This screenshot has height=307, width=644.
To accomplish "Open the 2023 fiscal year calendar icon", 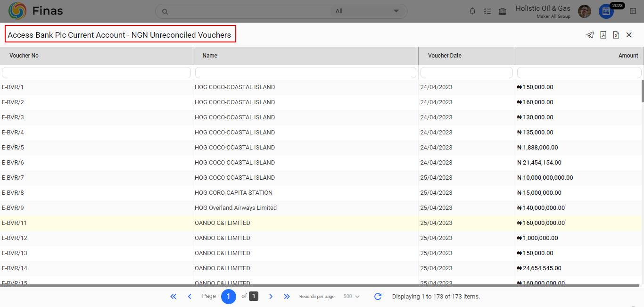I will coord(606,11).
